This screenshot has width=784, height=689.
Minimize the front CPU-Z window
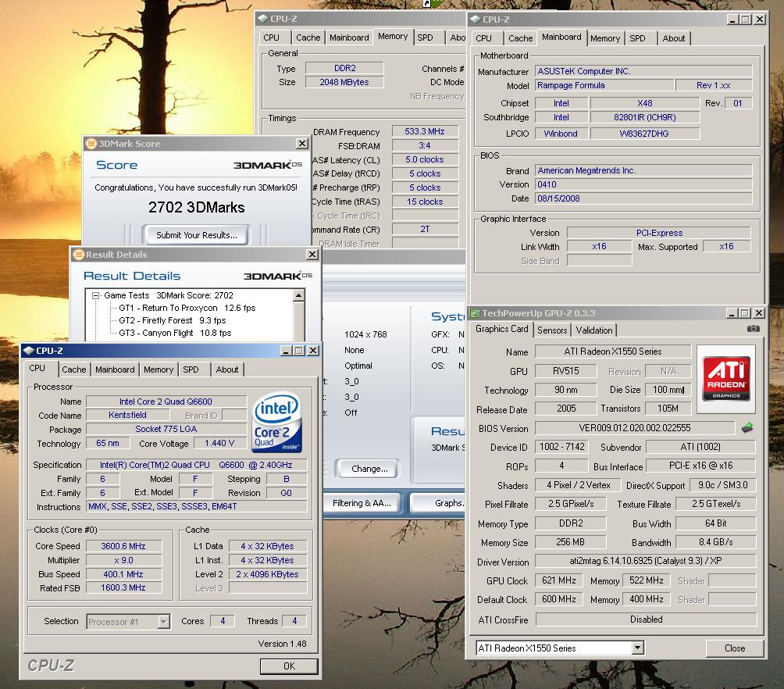[286, 351]
